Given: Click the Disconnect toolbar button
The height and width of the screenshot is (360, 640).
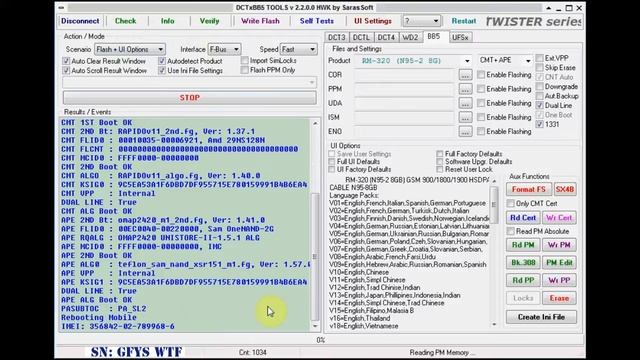Looking at the screenshot, I should (x=80, y=21).
